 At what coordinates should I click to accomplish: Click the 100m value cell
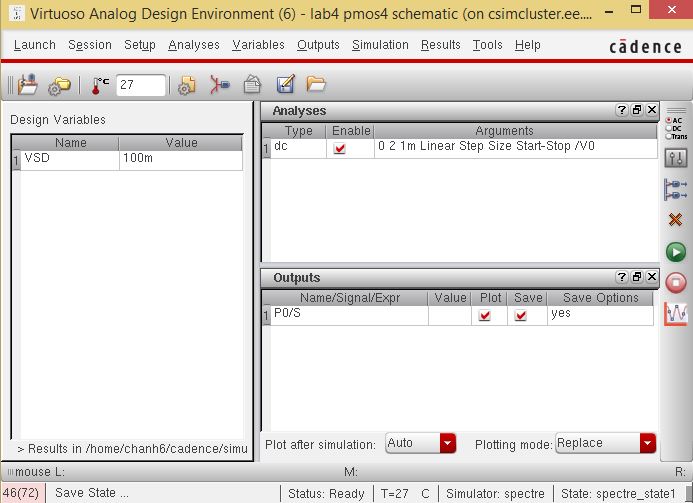180,160
